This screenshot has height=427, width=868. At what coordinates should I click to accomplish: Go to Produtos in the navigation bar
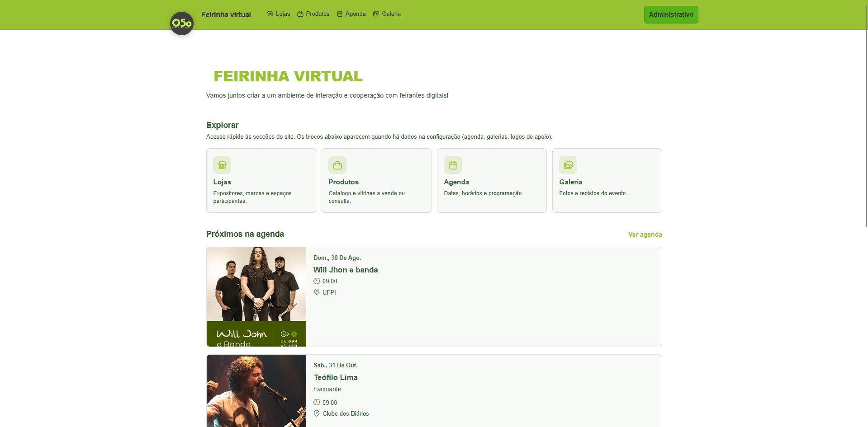click(313, 14)
